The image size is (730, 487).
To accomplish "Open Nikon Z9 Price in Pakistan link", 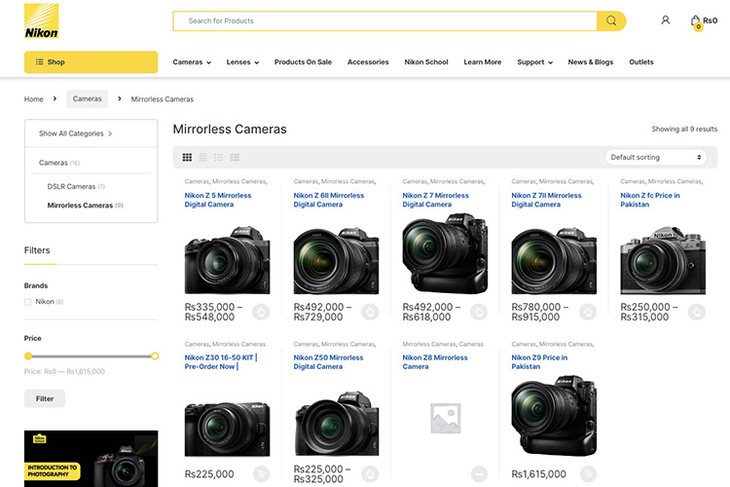I will [x=539, y=362].
